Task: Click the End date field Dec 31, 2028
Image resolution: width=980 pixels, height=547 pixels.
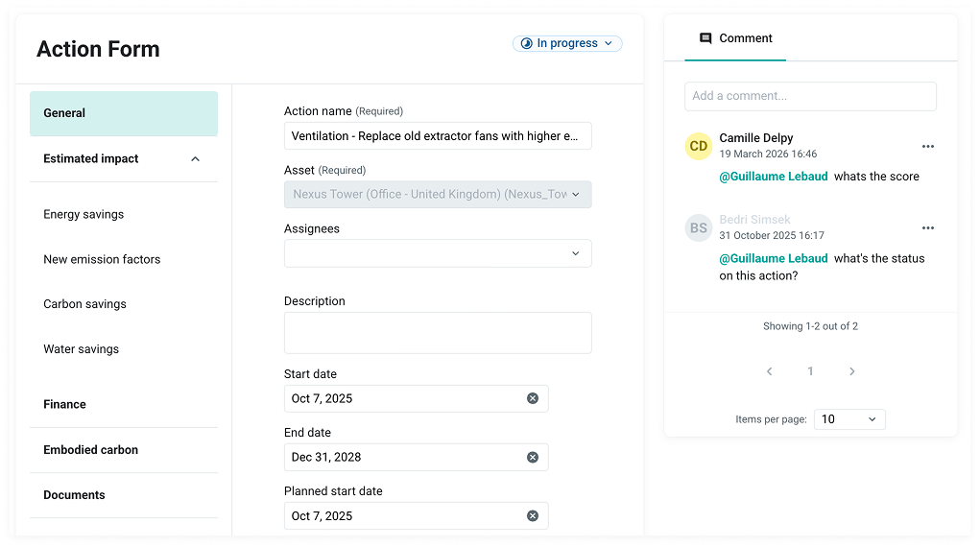Action: point(417,457)
